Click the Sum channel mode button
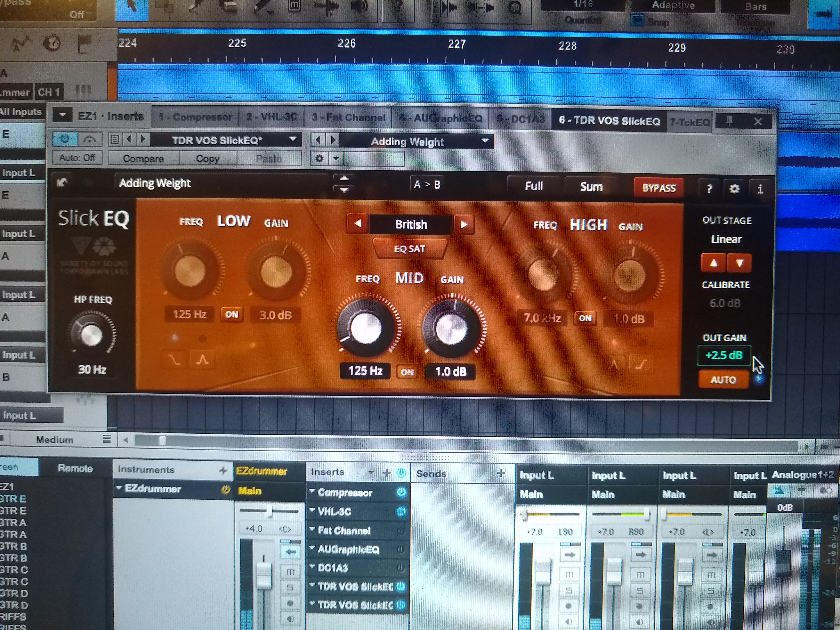Screen dimensions: 840x630 tap(591, 187)
